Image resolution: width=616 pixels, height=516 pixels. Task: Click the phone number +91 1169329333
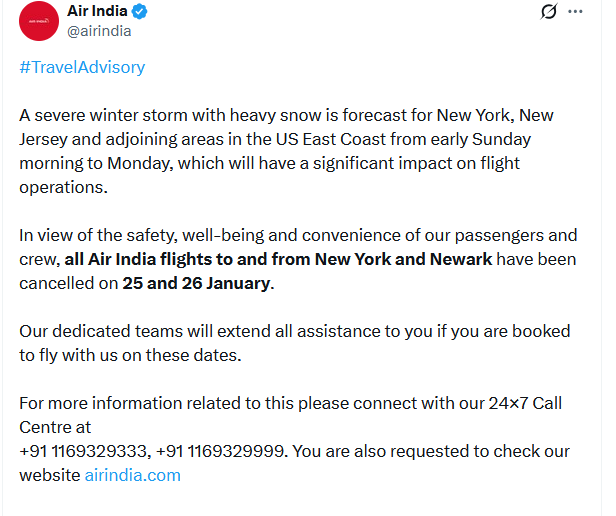[x=82, y=451]
